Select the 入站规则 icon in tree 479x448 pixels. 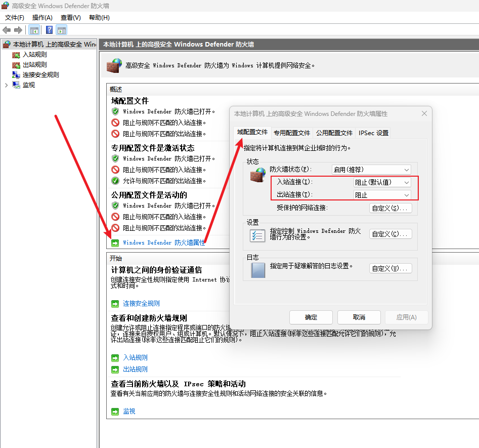tap(16, 55)
